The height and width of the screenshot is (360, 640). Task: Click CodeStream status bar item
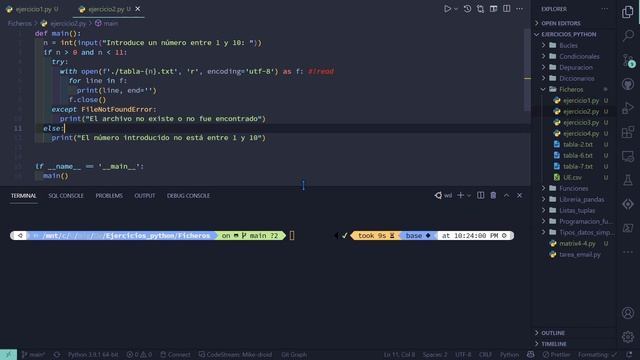pyautogui.click(x=235, y=355)
